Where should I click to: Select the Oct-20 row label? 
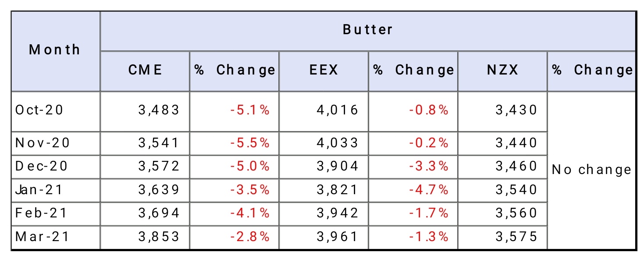39,110
